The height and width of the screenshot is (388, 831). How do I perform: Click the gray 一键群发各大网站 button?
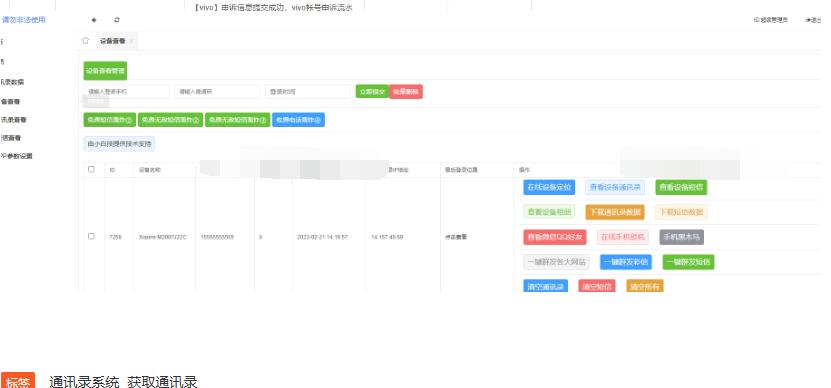[x=556, y=262]
